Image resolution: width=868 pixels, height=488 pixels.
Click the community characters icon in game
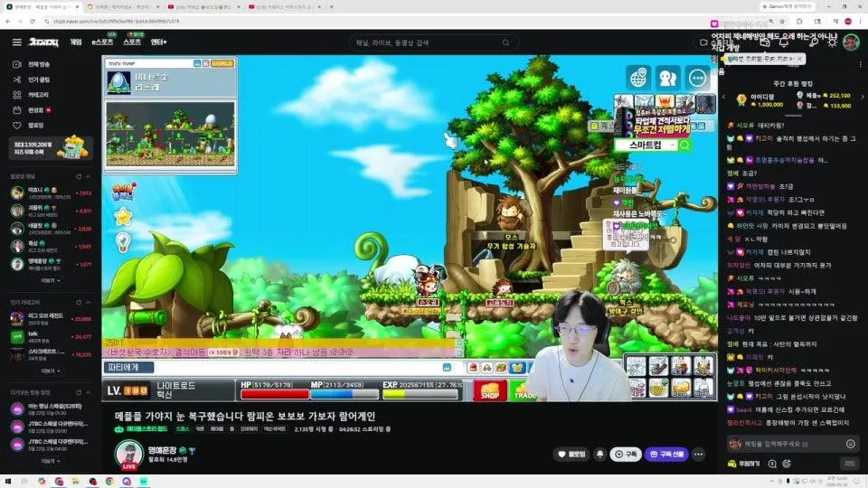667,78
